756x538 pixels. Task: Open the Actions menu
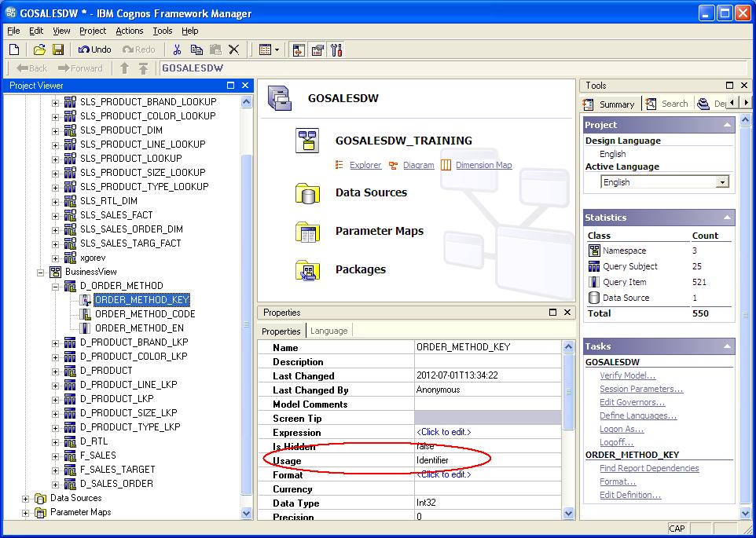coord(130,31)
